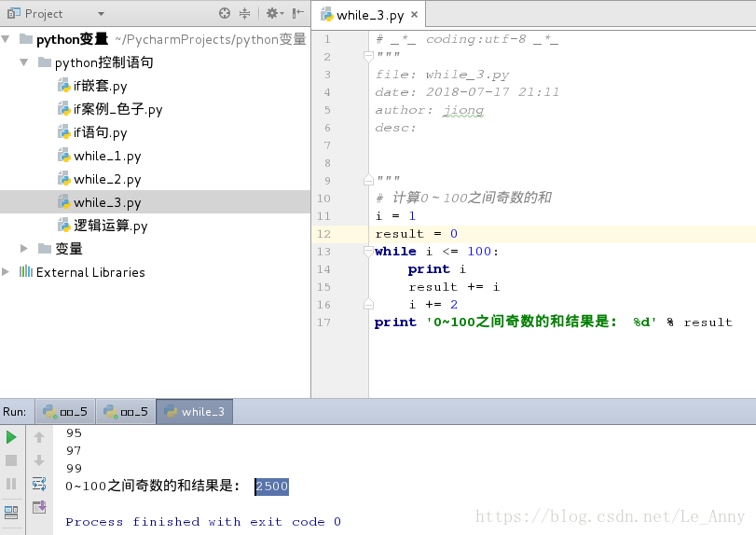
Task: Click the Pause output icon
Action: (11, 484)
